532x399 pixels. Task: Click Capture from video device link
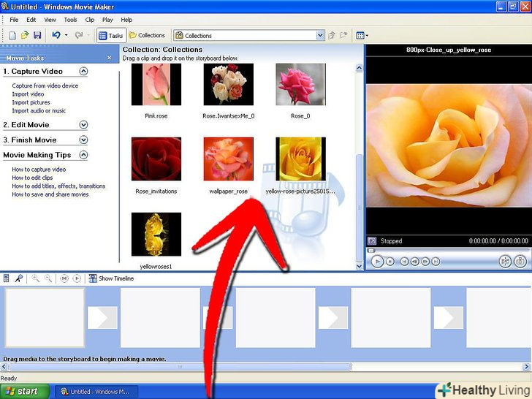click(x=45, y=85)
